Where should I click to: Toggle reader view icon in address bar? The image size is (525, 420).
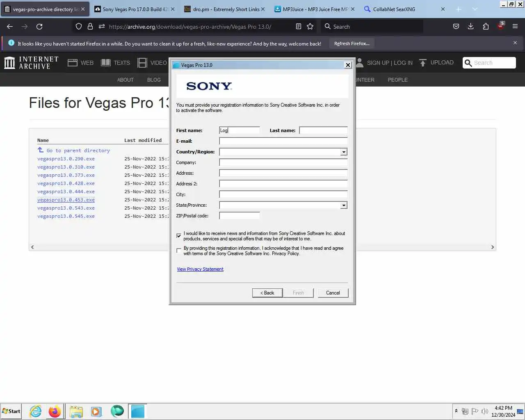[x=299, y=26]
